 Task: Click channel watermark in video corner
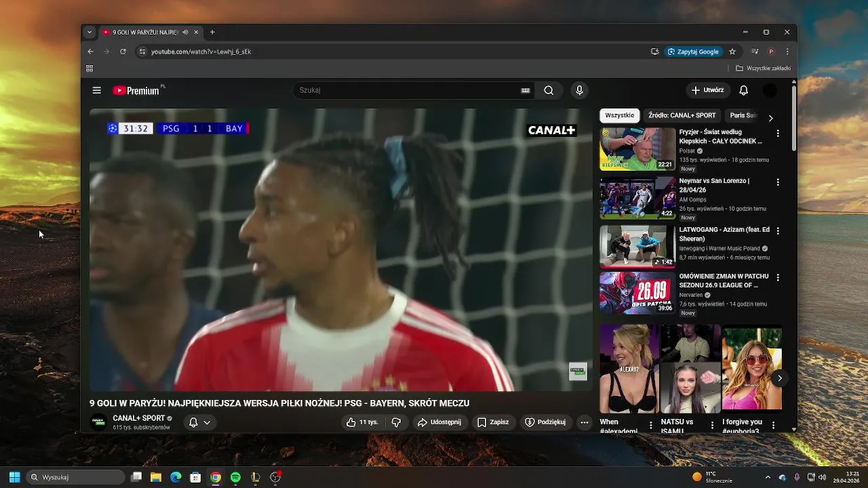click(578, 371)
